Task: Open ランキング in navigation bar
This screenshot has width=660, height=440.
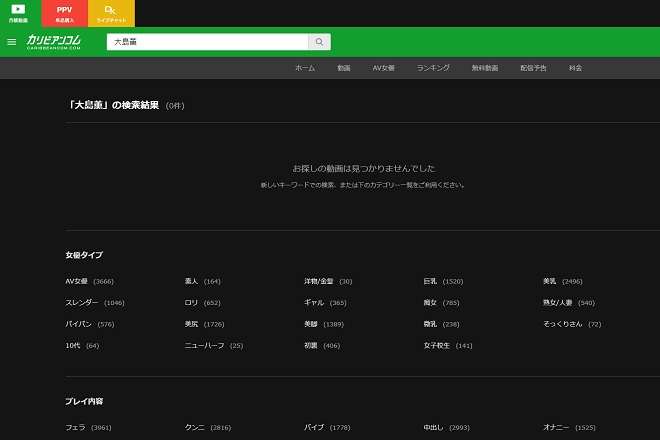Action: [433, 68]
